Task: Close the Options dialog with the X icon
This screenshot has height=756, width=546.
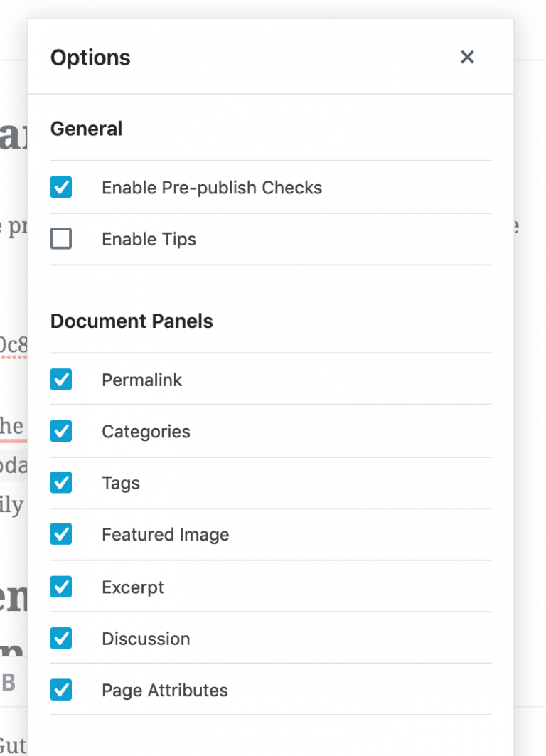Action: (467, 57)
